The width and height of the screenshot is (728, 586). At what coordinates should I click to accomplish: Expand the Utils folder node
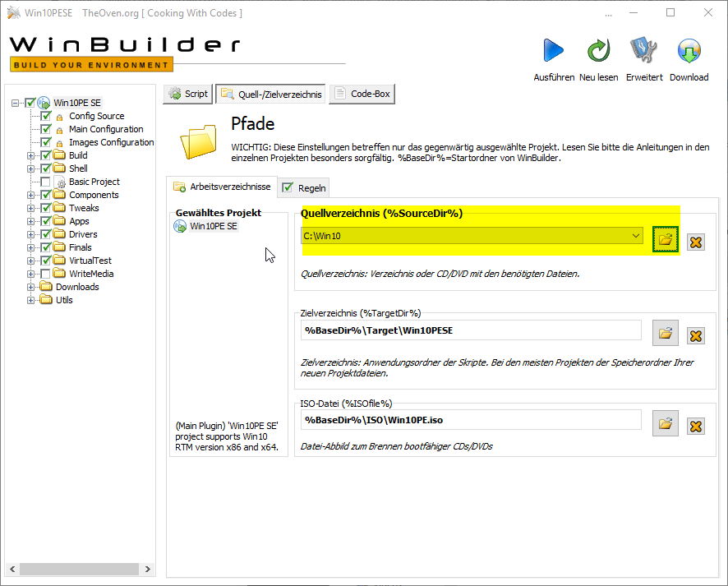(x=30, y=300)
